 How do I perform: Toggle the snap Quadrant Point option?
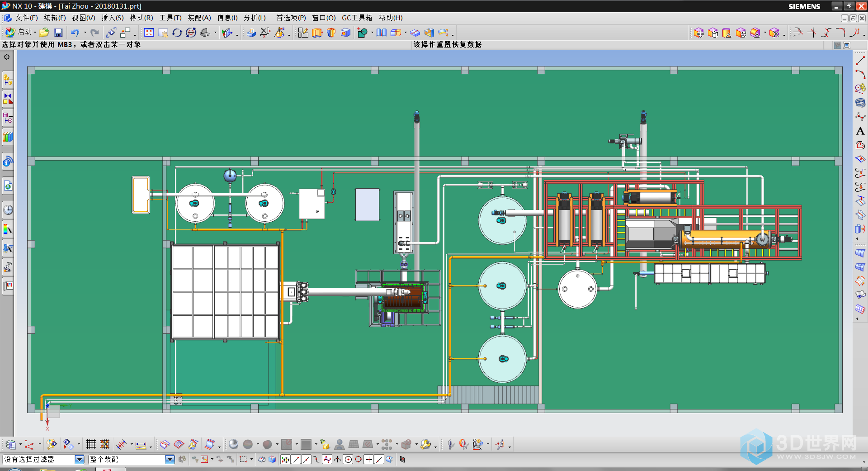point(359,460)
